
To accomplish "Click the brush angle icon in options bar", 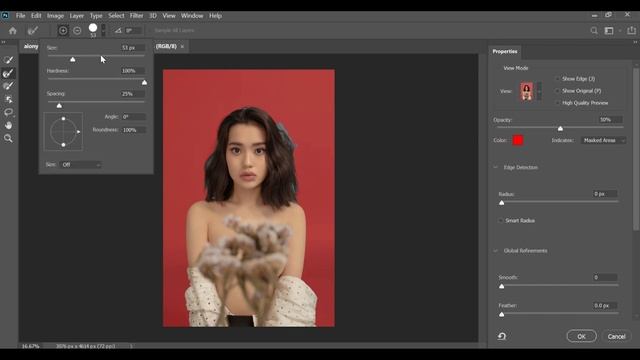I will click(118, 31).
